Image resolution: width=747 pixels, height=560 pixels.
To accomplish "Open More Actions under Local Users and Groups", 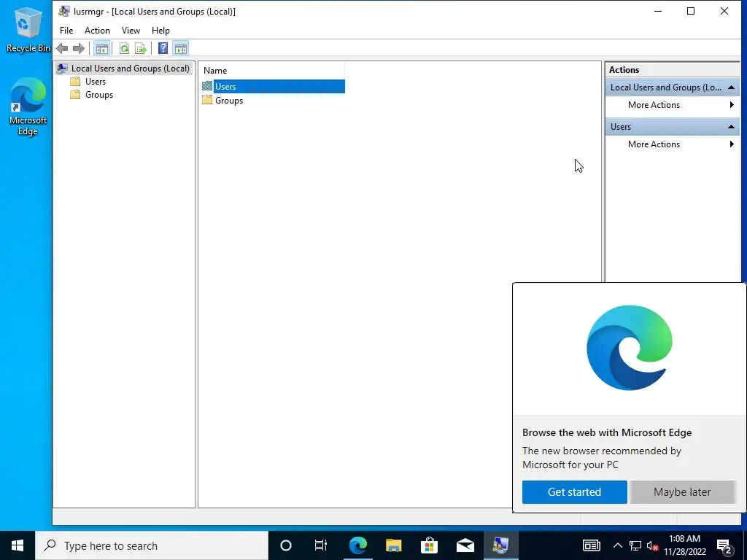I will point(672,105).
